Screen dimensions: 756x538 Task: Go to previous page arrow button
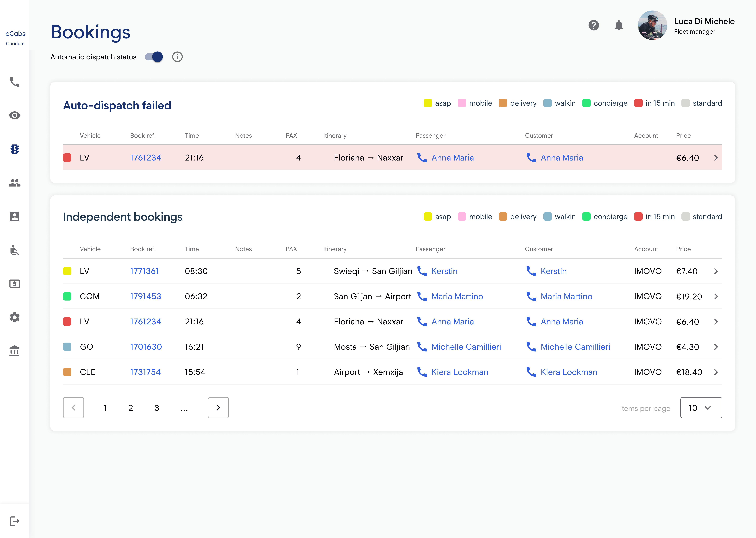click(73, 408)
